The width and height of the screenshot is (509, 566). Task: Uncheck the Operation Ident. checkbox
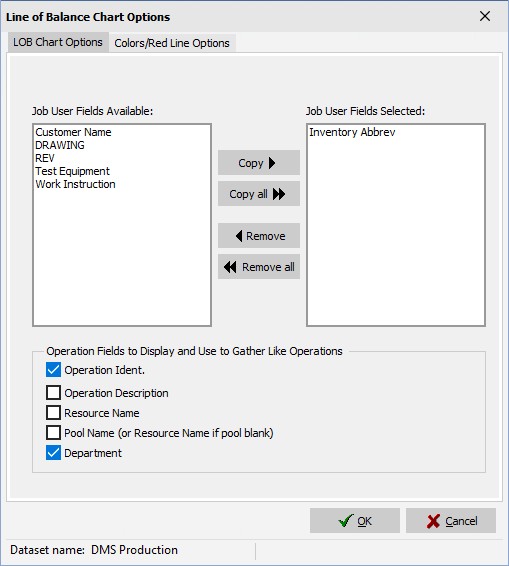pos(53,370)
